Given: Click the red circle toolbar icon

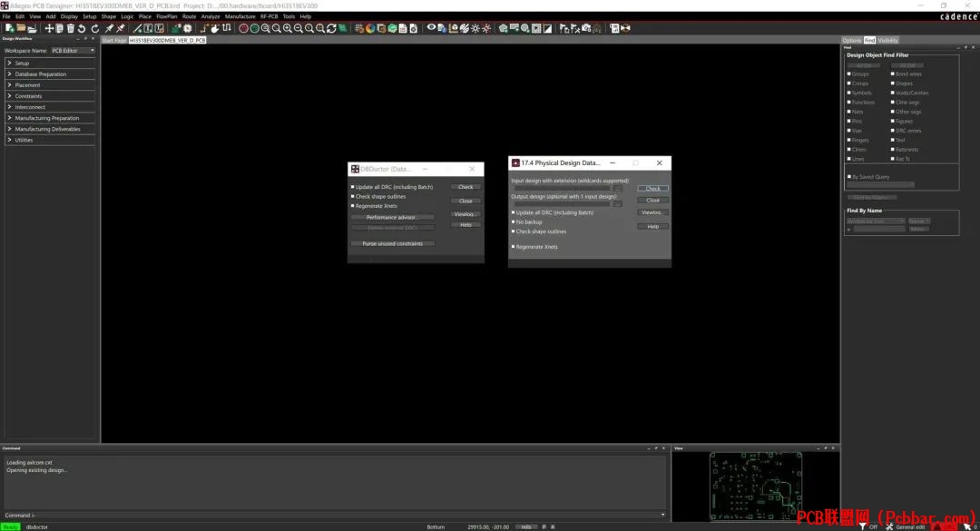Looking at the screenshot, I should 244,28.
